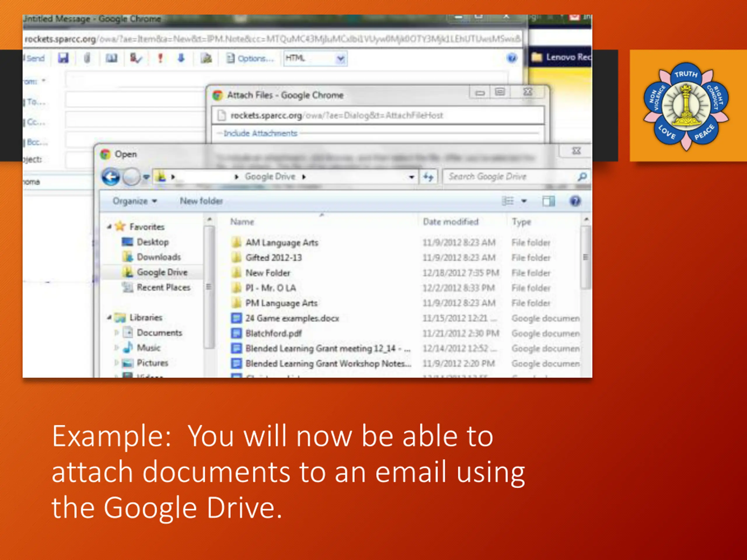Click the Lenovo Rec bookmark folder

pos(561,57)
